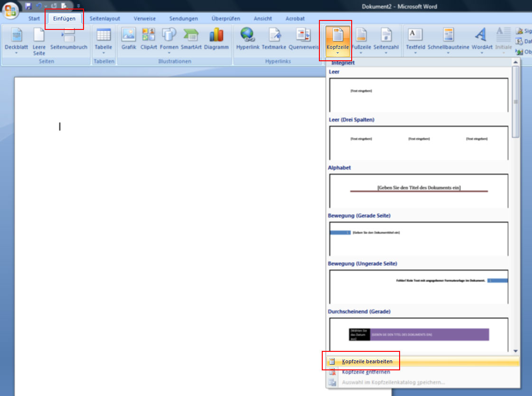
Task: Click the Office button logo
Action: [10, 11]
